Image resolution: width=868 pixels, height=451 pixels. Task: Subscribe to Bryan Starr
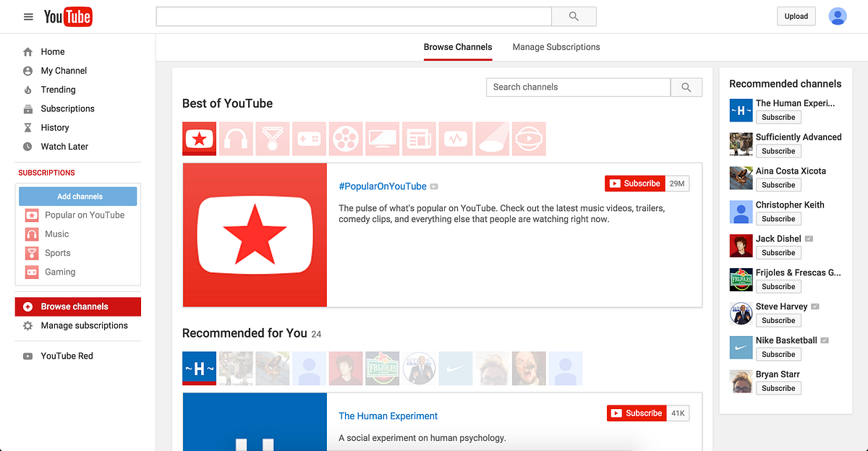778,388
